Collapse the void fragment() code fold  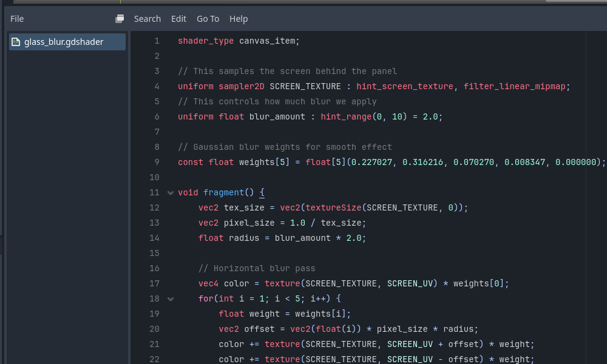[171, 193]
